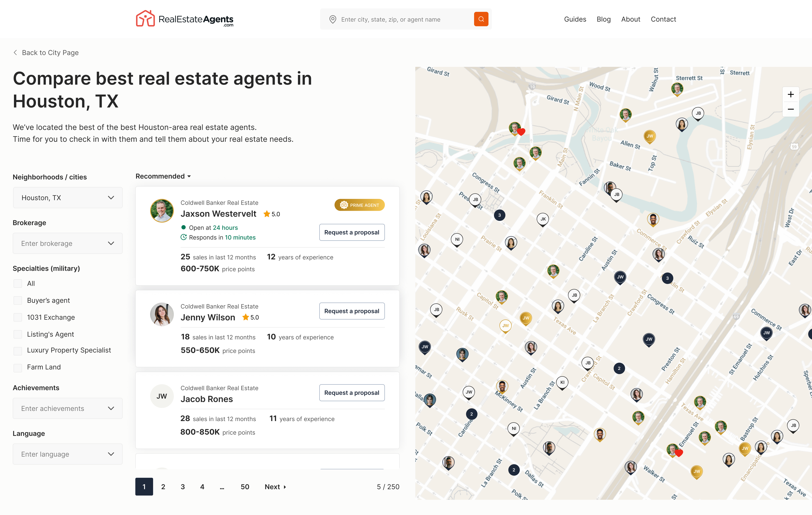Click the KI map marker pin
Screen dimensions: 812x515
click(562, 382)
